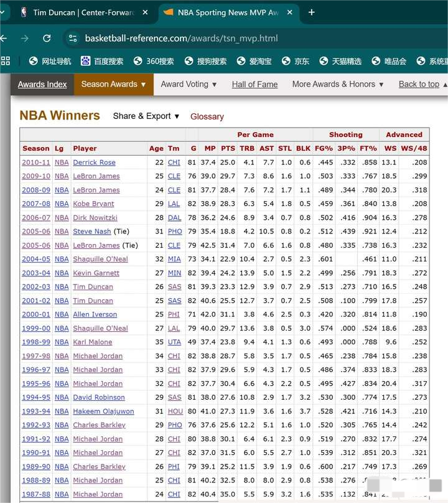The image size is (448, 503).
Task: Open Kevin Garnett player page
Action: (x=96, y=273)
